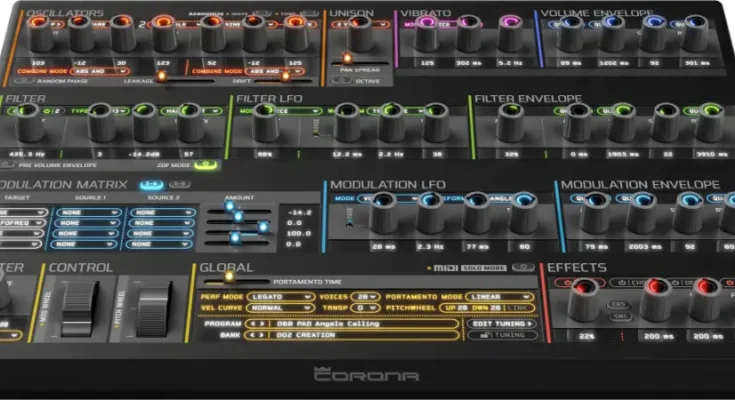The height and width of the screenshot is (400, 735).
Task: Toggle the Pre Volume Envelope switch
Action: coord(10,164)
